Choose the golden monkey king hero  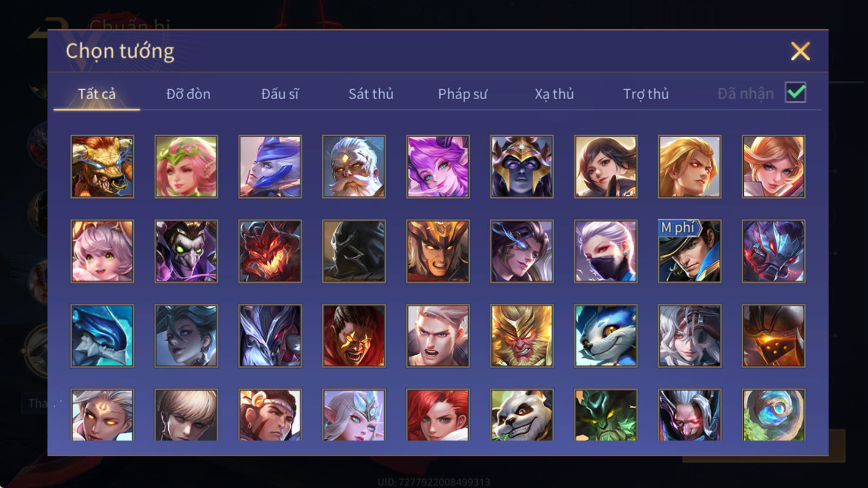coord(522,336)
